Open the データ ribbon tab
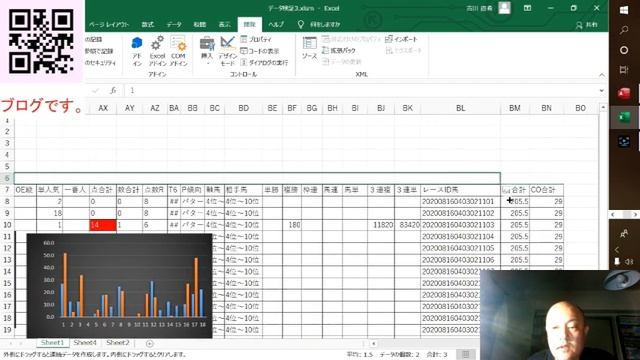The width and height of the screenshot is (640, 360). [174, 24]
